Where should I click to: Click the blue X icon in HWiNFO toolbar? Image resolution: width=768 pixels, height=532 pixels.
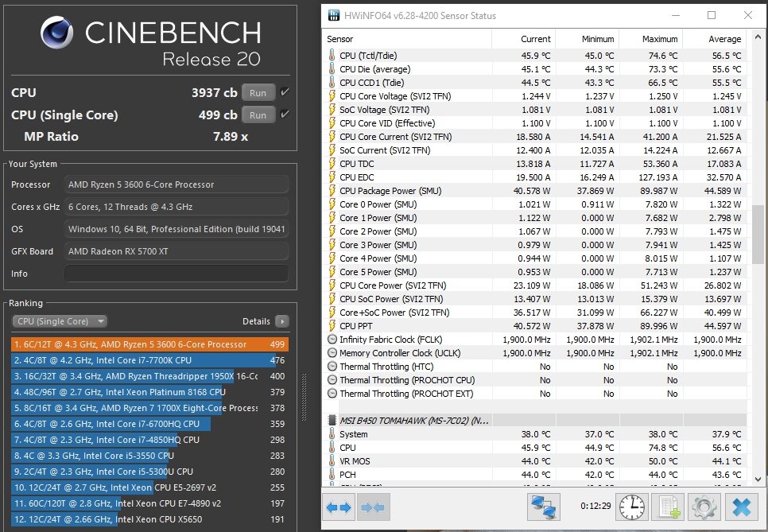tap(741, 507)
